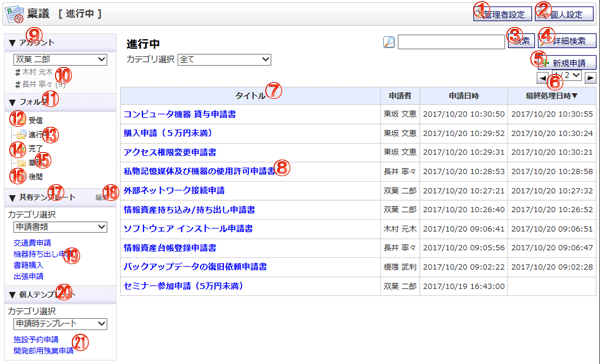Image resolution: width=600 pixels, height=364 pixels.
Task: Select the 完了 folder
Action: (36, 149)
